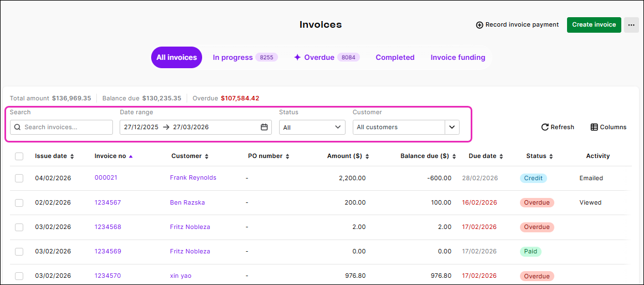Sort by the Balance due ($) column arrows

pos(454,156)
